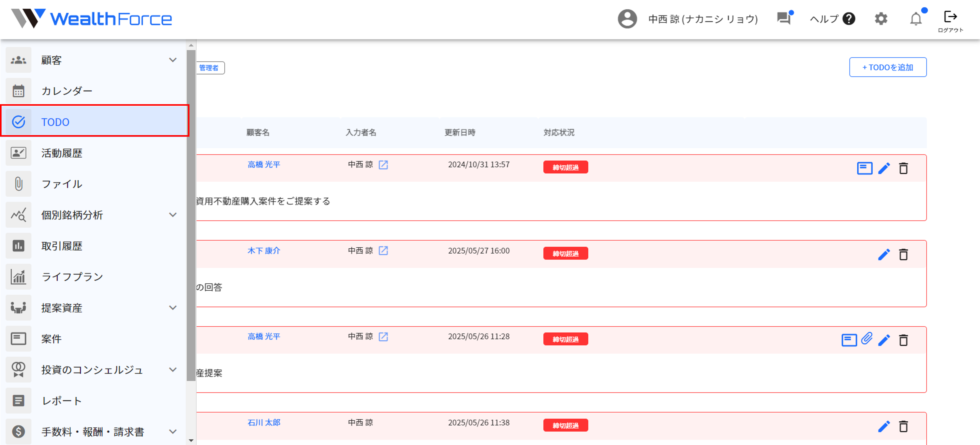Click the 活動履歴 contact card icon
Screen dimensions: 980x445
click(x=18, y=153)
